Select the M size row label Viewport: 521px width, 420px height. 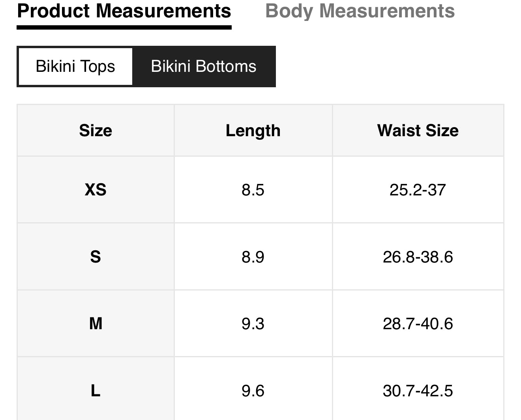coord(96,324)
